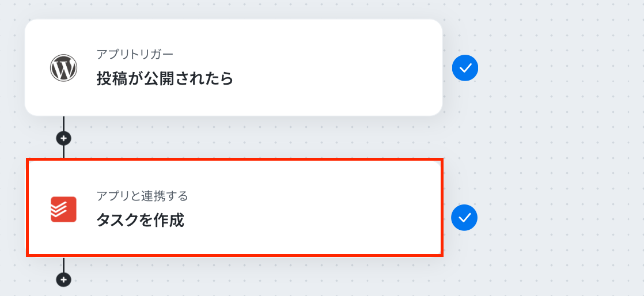Click the blue checkmark beside the WordPress trigger
Screen dimensions: 644x296
465,68
